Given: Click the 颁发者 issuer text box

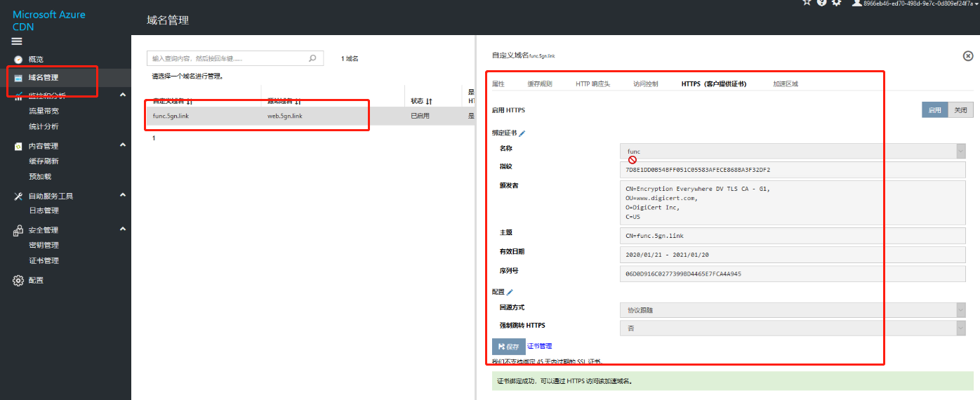Looking at the screenshot, I should pyautogui.click(x=793, y=203).
